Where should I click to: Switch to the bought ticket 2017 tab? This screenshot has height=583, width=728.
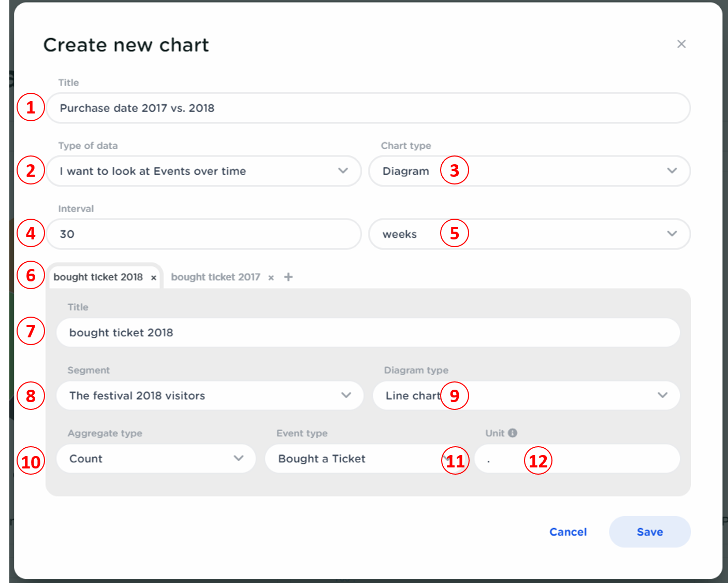215,277
